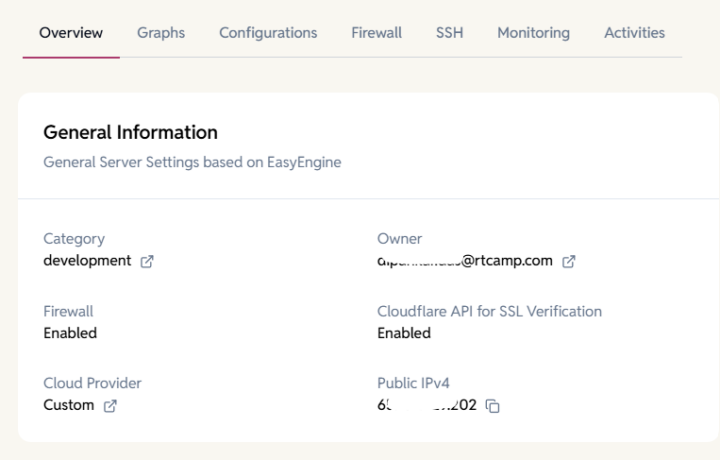Viewport: 720px width, 460px height.
Task: Click the Cloud Provider field label
Action: 92,383
